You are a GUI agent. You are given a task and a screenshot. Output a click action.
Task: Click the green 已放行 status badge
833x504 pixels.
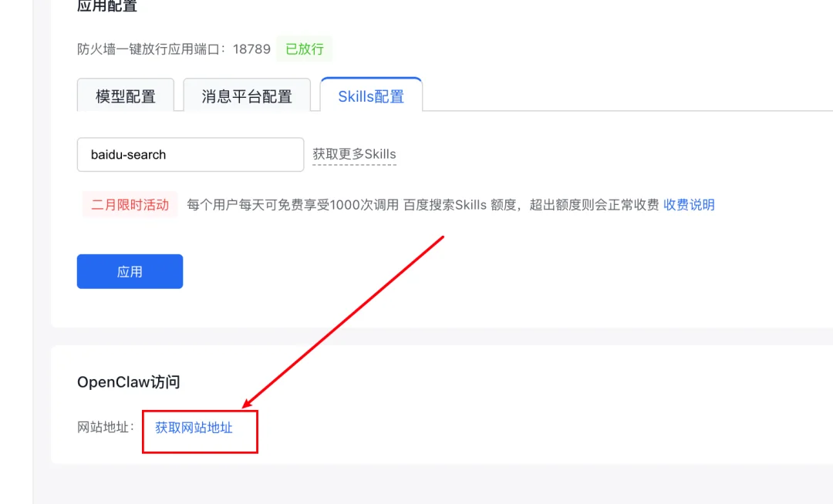304,48
